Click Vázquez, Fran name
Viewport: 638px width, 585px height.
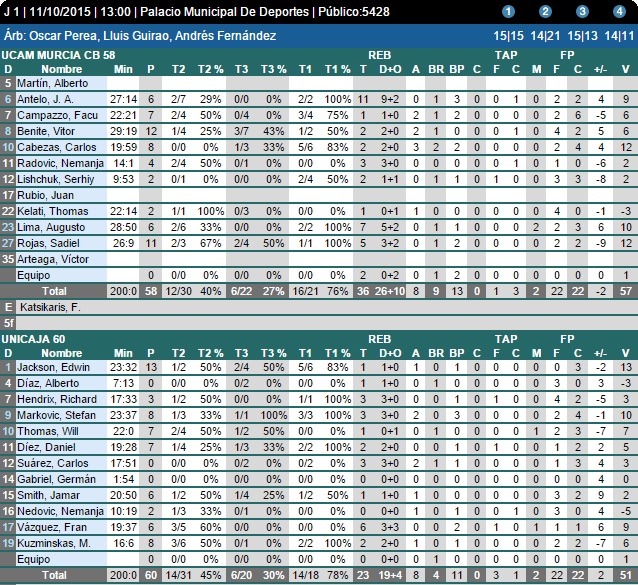(x=52, y=527)
